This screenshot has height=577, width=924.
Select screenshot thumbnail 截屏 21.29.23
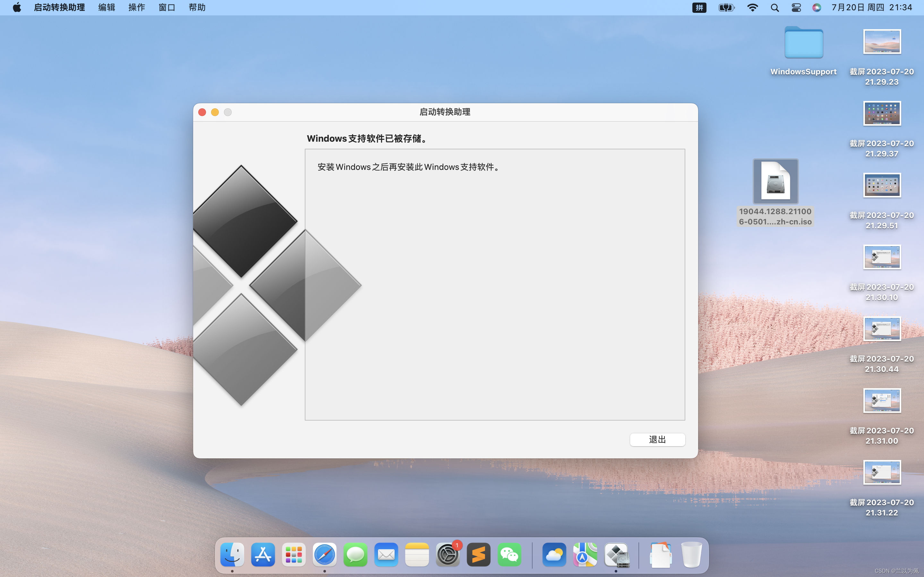882,42
